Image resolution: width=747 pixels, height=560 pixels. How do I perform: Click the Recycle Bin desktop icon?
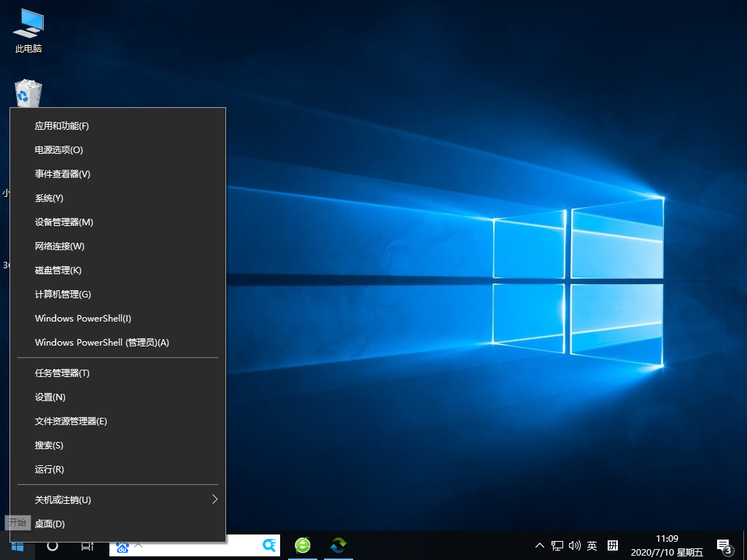pyautogui.click(x=28, y=93)
